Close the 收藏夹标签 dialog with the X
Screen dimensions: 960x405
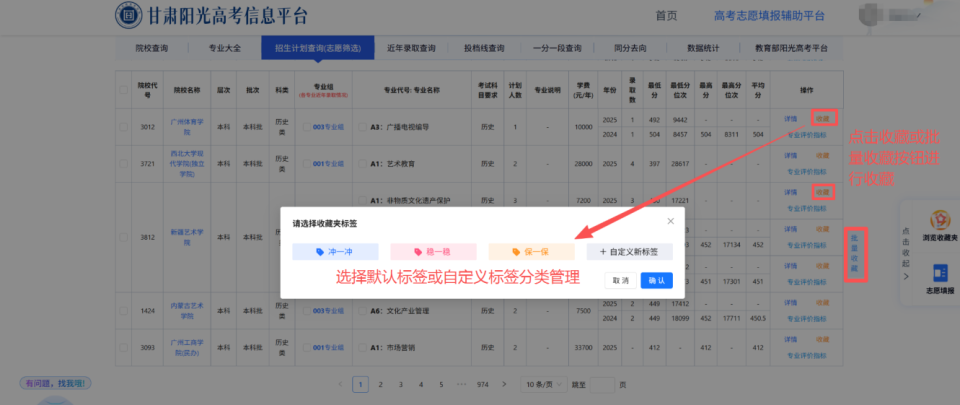[670, 221]
